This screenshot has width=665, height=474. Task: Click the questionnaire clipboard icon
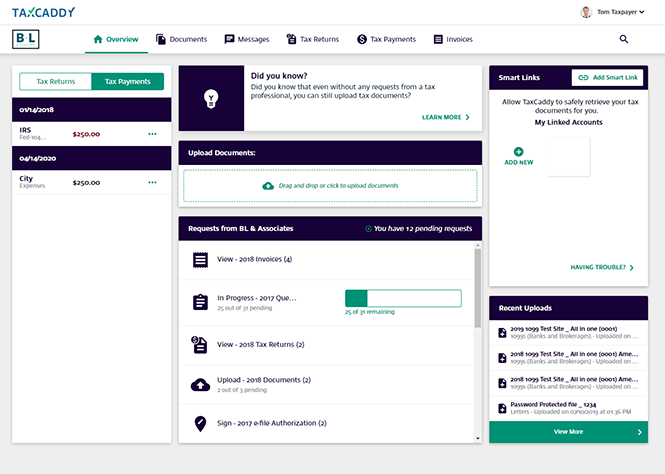(200, 302)
